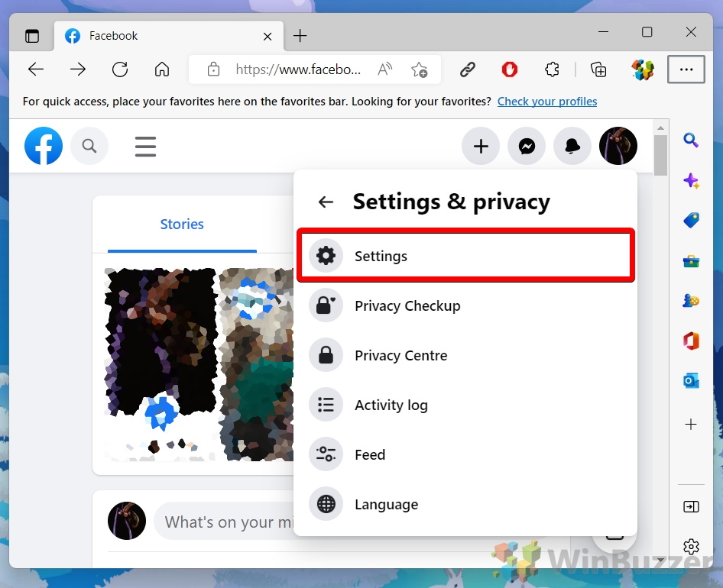Click the chain link toolbar icon
Viewport: 723px width, 588px height.
(x=467, y=69)
